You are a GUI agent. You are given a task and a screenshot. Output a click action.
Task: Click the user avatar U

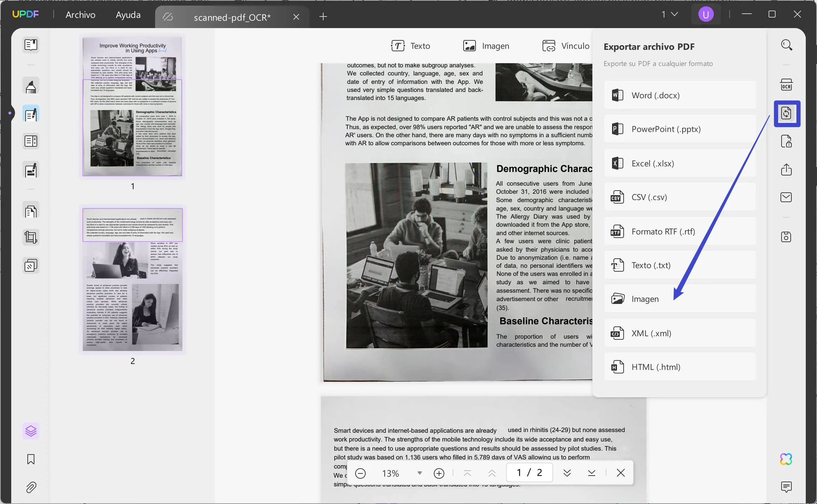coord(706,14)
